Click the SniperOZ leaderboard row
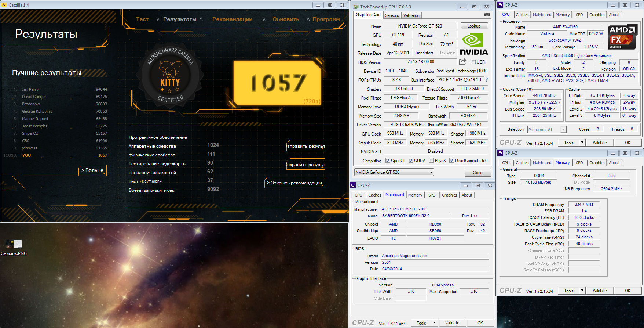This screenshot has height=328, width=644. click(x=61, y=133)
